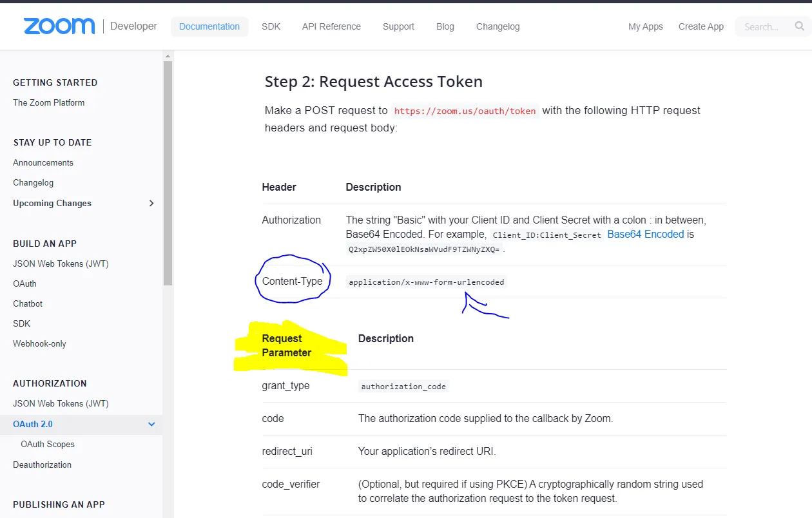Collapse the OAuth 2.0 section chevron
Viewport: 812px width, 518px height.
[151, 424]
